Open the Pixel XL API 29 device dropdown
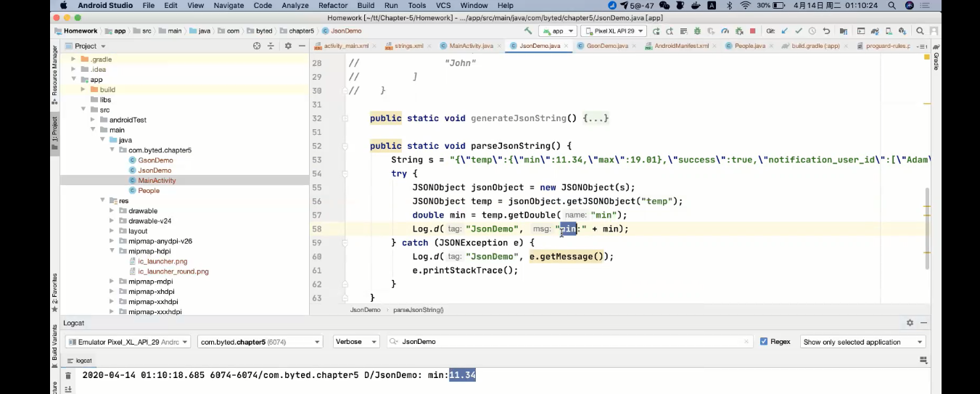Image resolution: width=980 pixels, height=394 pixels. (614, 31)
